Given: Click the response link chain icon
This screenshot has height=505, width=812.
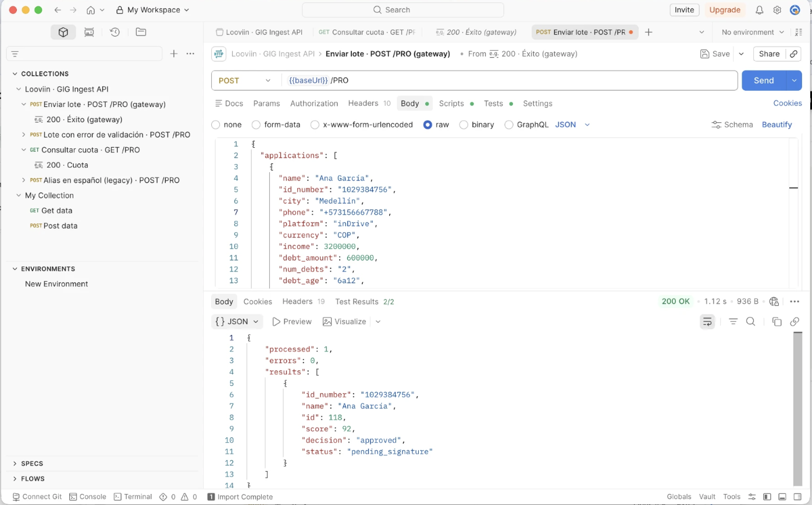Looking at the screenshot, I should (795, 321).
